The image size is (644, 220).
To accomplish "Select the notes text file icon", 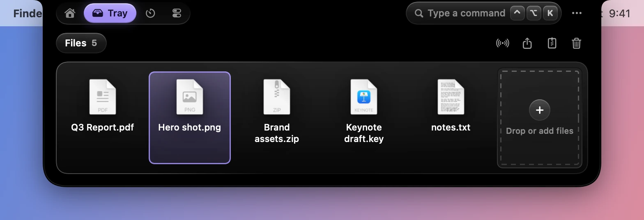I will (451, 97).
